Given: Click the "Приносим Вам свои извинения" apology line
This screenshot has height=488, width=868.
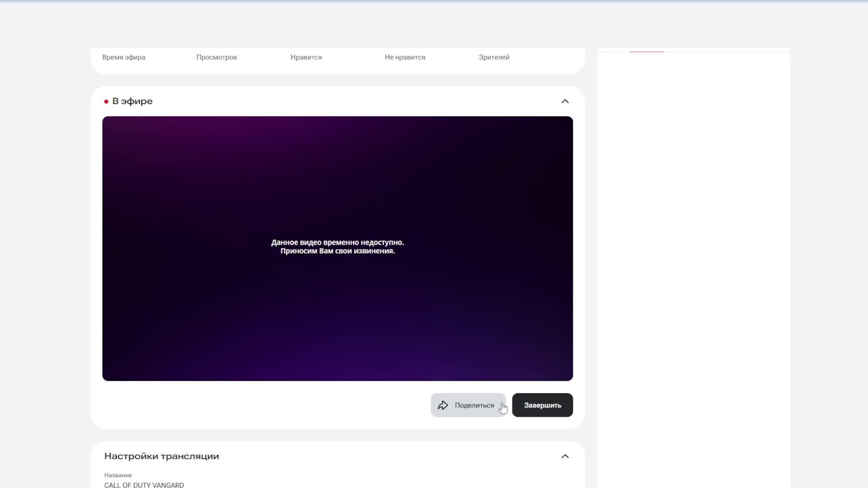Looking at the screenshot, I should point(337,251).
